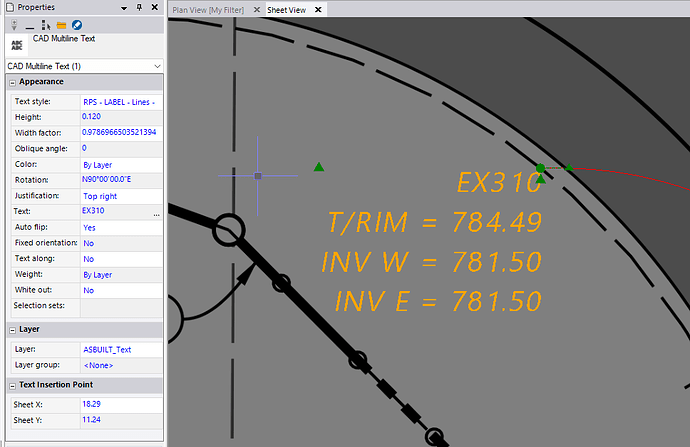Click the Width factor: property label
Image resolution: width=690 pixels, height=447 pixels.
click(x=38, y=133)
